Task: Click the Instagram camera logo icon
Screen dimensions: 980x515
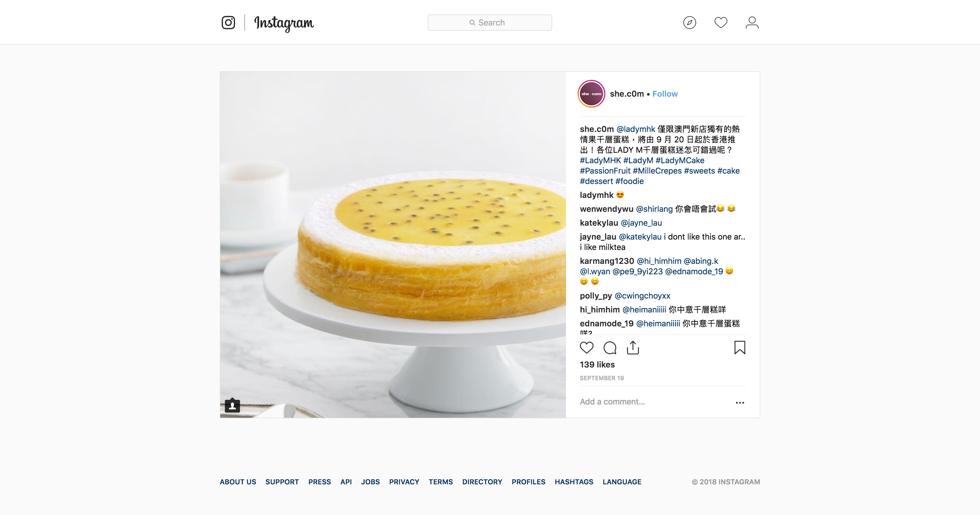Action: (228, 23)
